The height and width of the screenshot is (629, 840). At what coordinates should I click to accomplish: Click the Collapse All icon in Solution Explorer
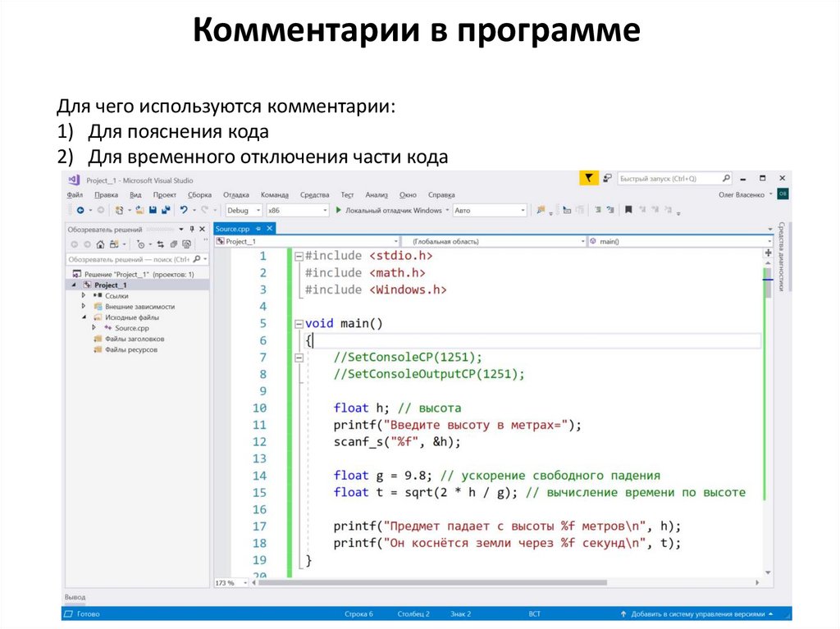coord(174,244)
